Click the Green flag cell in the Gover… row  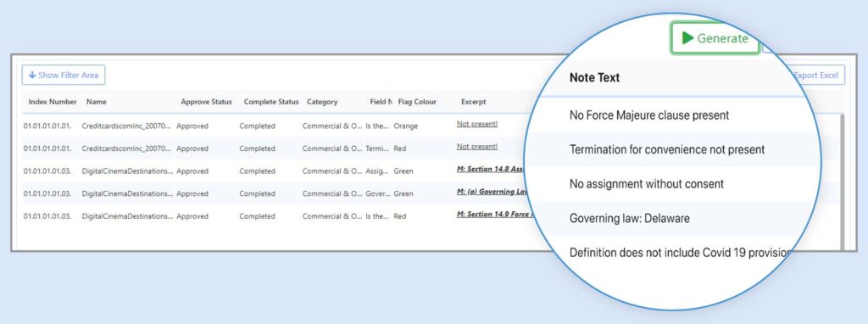(403, 194)
